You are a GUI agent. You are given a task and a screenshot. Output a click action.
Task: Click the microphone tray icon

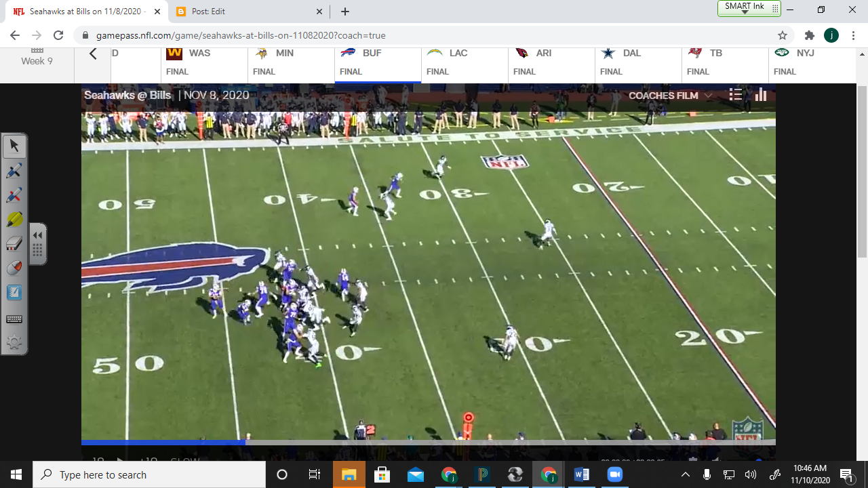coord(707,474)
